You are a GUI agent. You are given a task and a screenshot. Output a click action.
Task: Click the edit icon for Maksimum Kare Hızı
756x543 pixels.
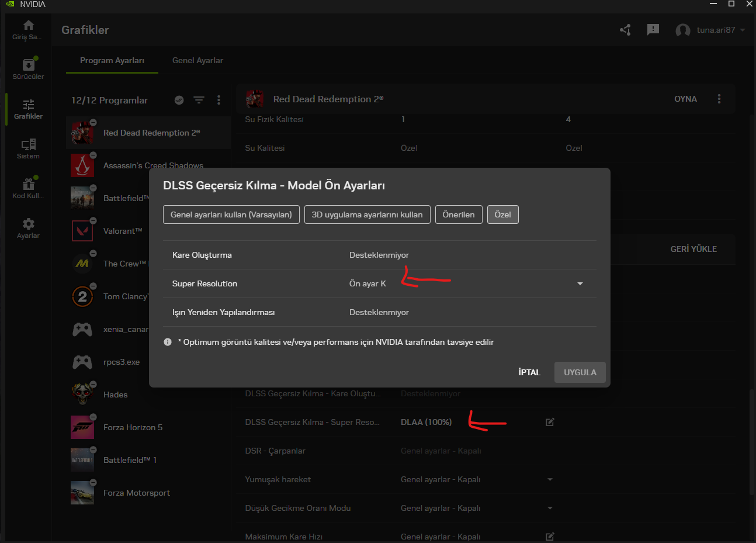[x=550, y=537]
